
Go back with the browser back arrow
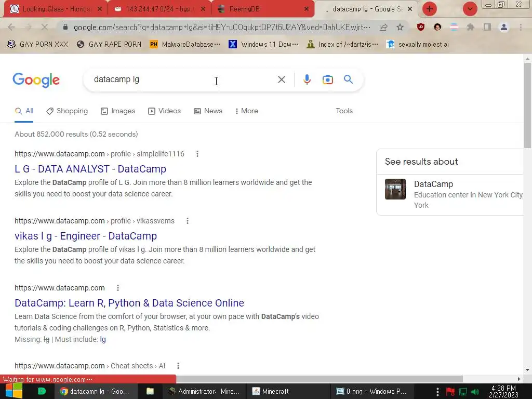coord(11,27)
